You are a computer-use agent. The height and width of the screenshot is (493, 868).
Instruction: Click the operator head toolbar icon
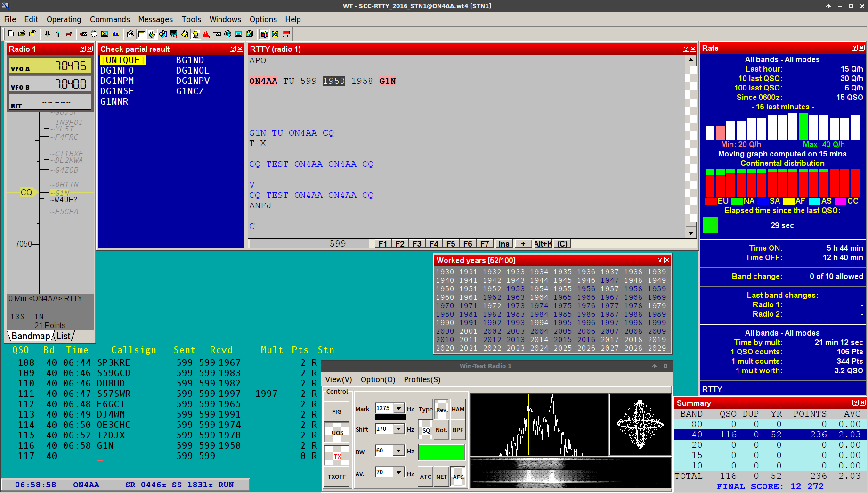[195, 34]
